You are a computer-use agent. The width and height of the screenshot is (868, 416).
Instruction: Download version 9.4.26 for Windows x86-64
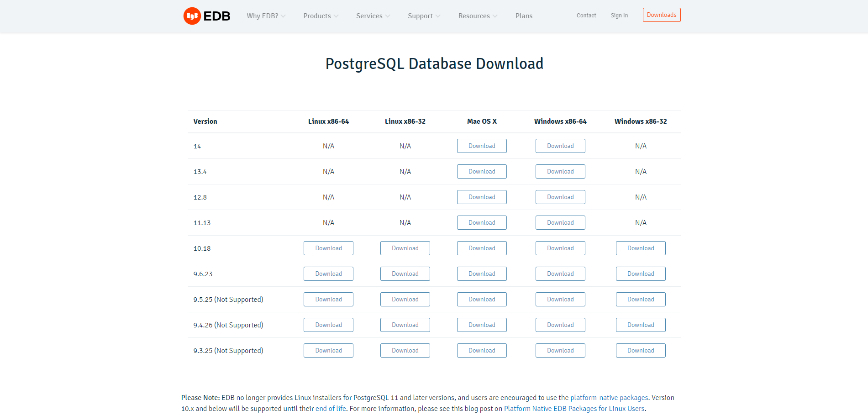[x=560, y=325]
